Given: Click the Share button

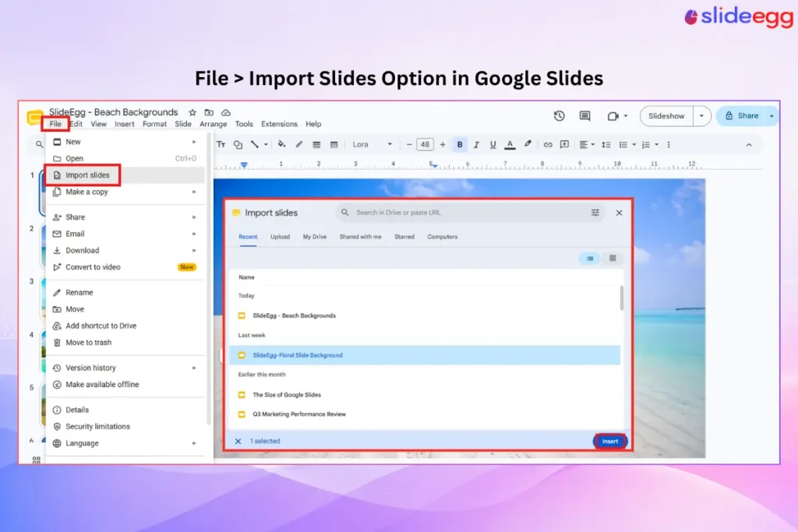Looking at the screenshot, I should (x=741, y=116).
